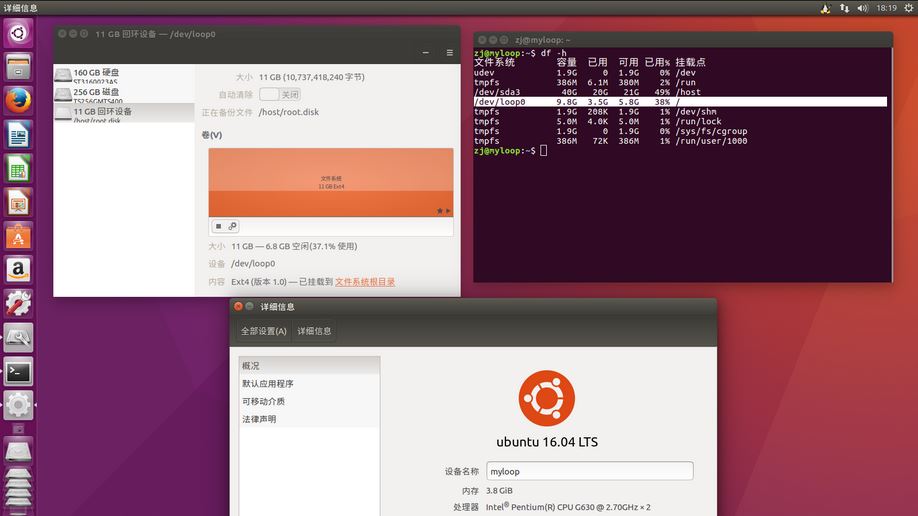The width and height of the screenshot is (918, 516).
Task: Open the red wrench-and-gear dock icon
Action: [x=18, y=303]
